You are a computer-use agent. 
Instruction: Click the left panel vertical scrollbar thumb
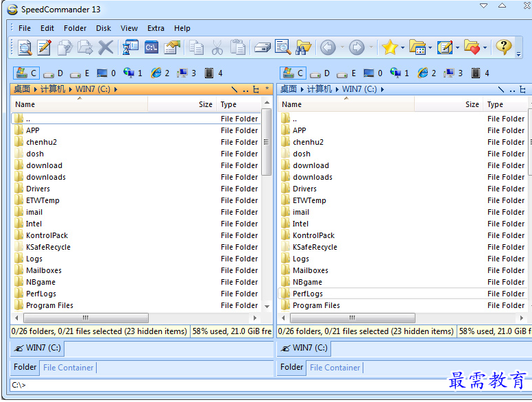click(x=267, y=142)
